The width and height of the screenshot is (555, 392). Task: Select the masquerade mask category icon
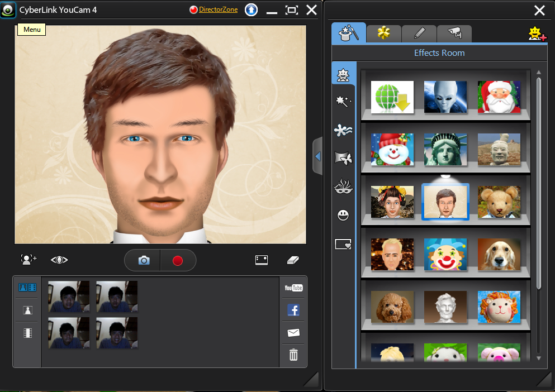pyautogui.click(x=343, y=187)
